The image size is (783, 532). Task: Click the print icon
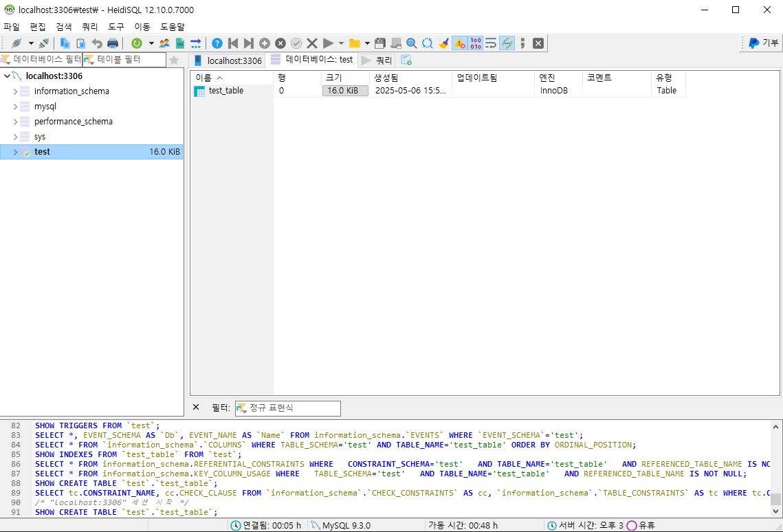pyautogui.click(x=113, y=43)
